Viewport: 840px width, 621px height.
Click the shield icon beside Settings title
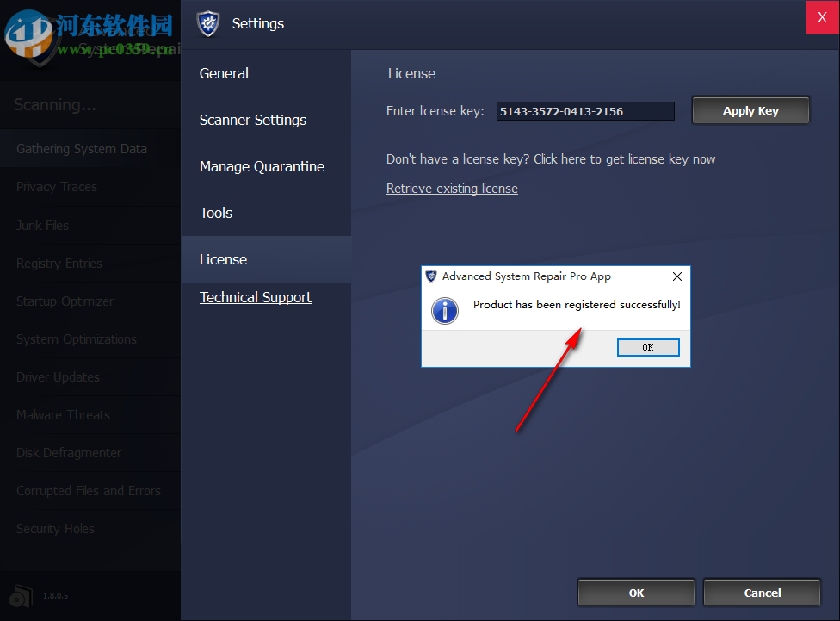coord(208,24)
